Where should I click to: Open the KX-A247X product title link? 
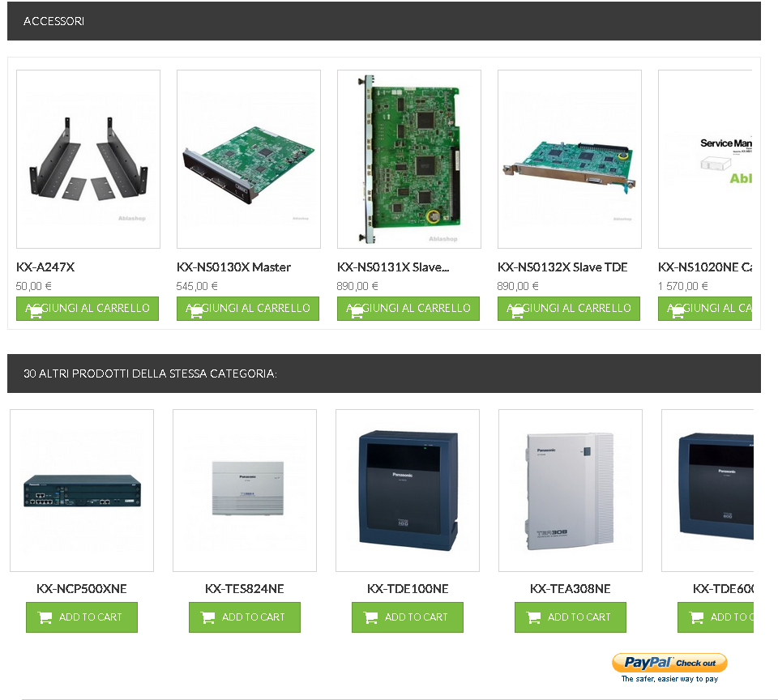click(45, 267)
